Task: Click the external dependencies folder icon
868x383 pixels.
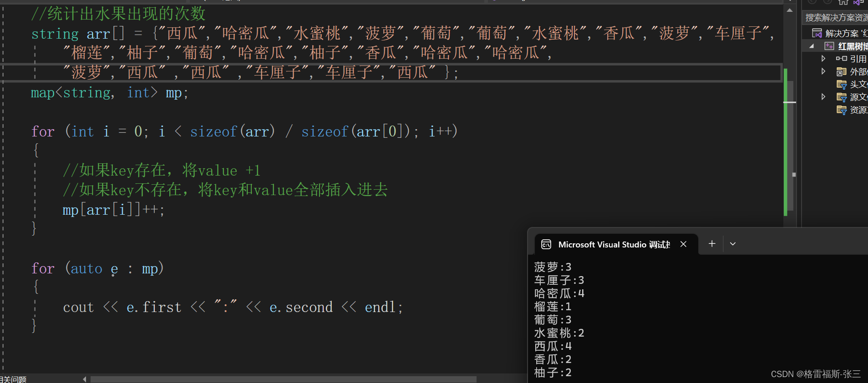Action: click(x=841, y=71)
